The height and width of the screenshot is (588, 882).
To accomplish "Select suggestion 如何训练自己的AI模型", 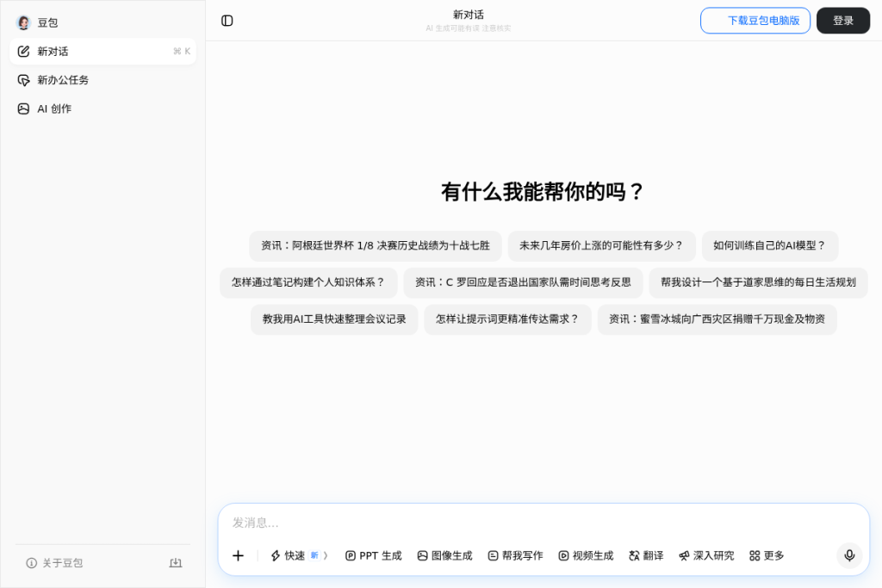I will click(770, 245).
